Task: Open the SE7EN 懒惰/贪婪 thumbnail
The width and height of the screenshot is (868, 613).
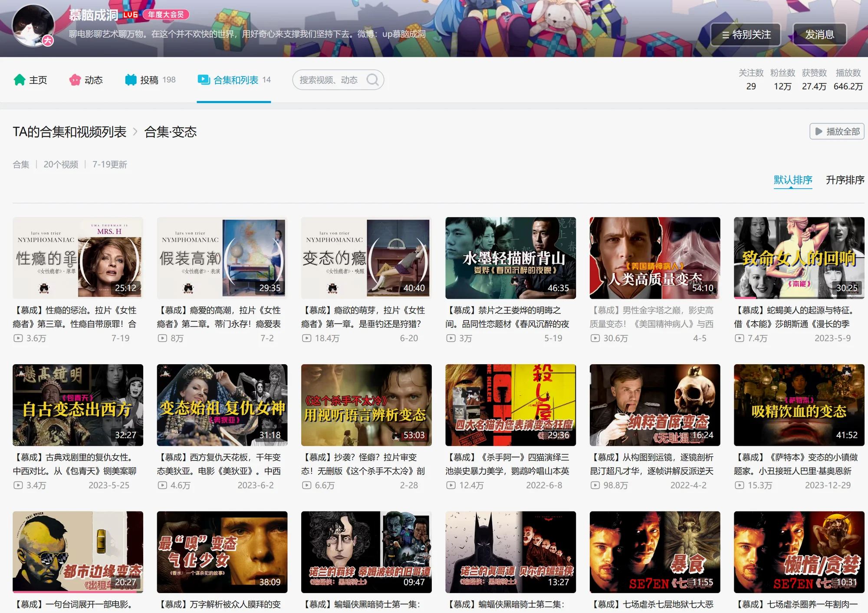Action: coord(799,552)
